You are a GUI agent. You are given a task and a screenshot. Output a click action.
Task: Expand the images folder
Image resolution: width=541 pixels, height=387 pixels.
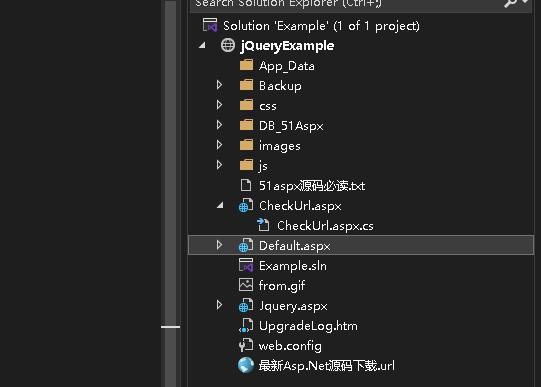pos(219,145)
